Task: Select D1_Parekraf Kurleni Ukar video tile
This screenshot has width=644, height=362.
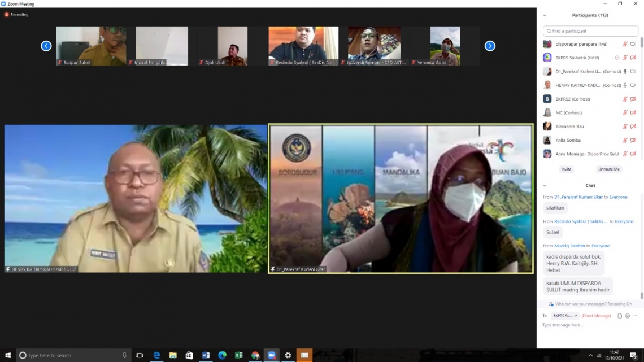Action: pos(401,199)
